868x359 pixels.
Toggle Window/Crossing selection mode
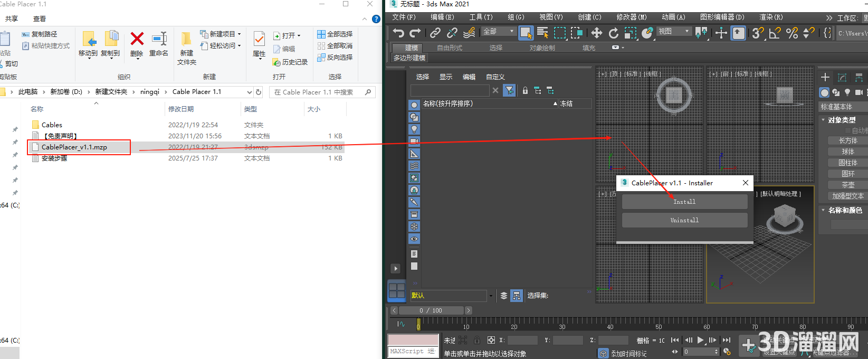(x=577, y=33)
